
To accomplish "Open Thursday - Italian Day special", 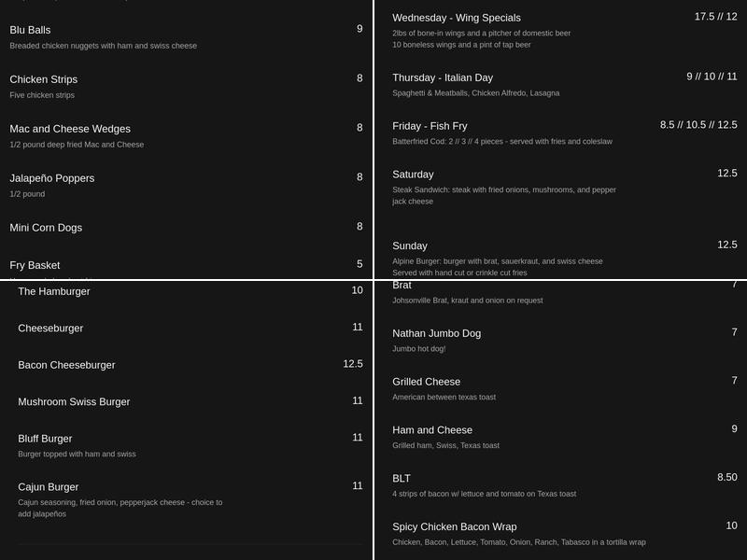I will click(x=443, y=77).
